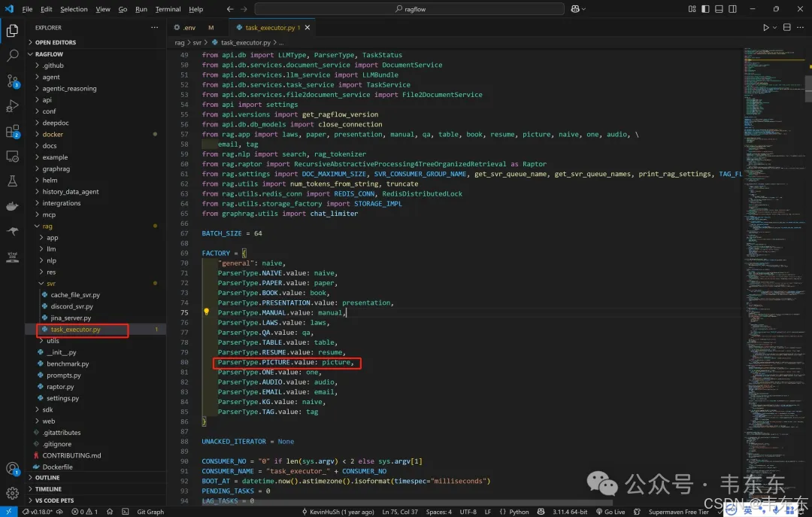812x517 pixels.
Task: Open Explorer panel more actions ellipsis
Action: tap(154, 28)
